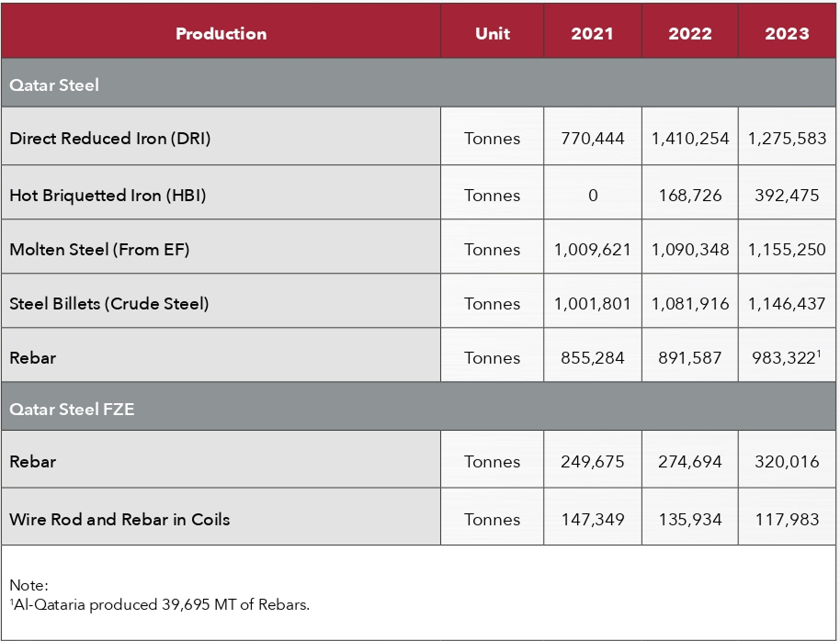Viewport: 840px width, 641px height.
Task: Click the footnoted Rebar value 983,322
Action: pos(787,358)
